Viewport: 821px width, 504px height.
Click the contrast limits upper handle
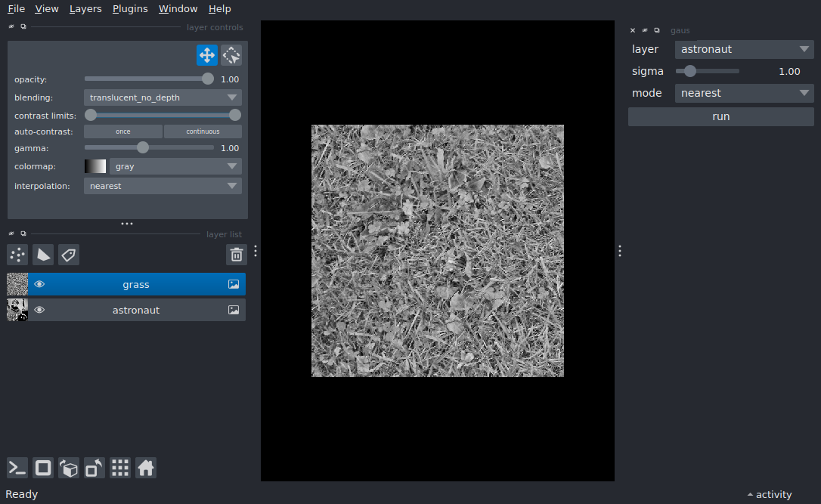click(x=235, y=115)
